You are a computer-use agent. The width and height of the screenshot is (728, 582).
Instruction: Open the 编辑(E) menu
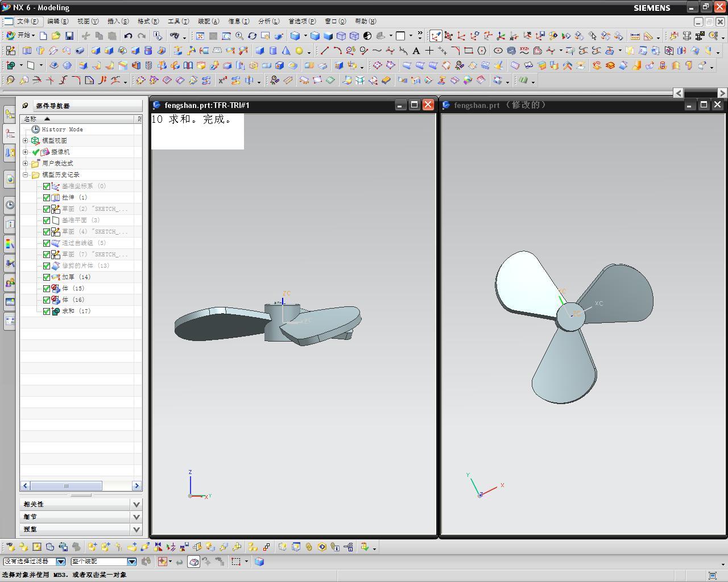tap(57, 21)
